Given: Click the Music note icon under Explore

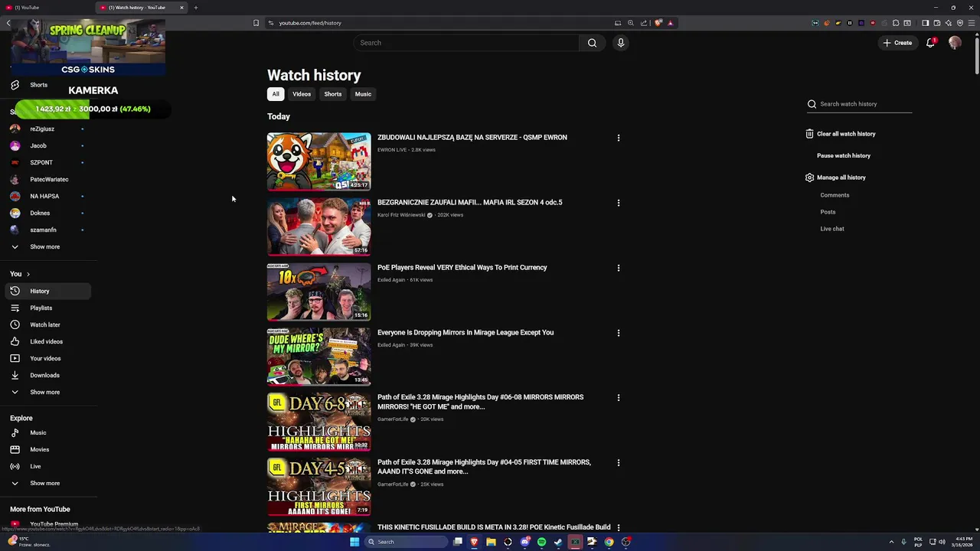Looking at the screenshot, I should click(15, 432).
